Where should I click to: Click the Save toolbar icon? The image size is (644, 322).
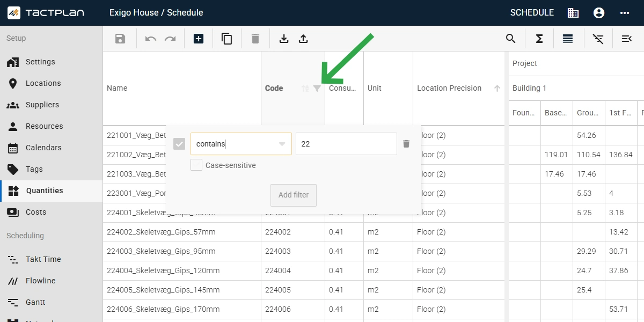point(120,39)
